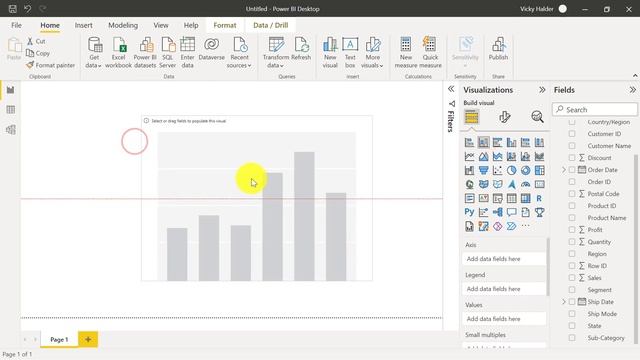Open the Analytics pane icon

click(537, 117)
